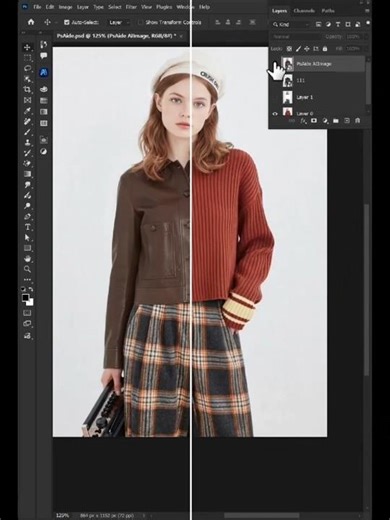Open the Image menu
390x520 pixels.
65,7
